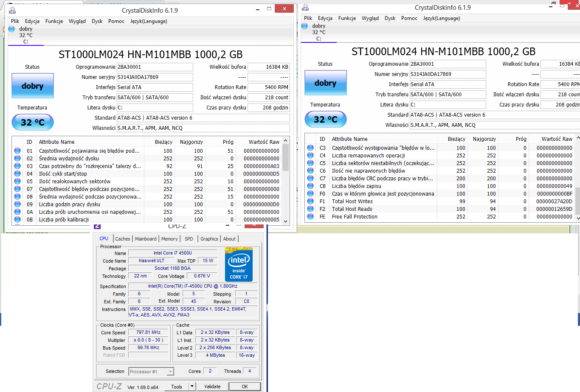Click the status orb for attribute 08 in left window
Screen dimensions: 580x392
click(x=17, y=196)
